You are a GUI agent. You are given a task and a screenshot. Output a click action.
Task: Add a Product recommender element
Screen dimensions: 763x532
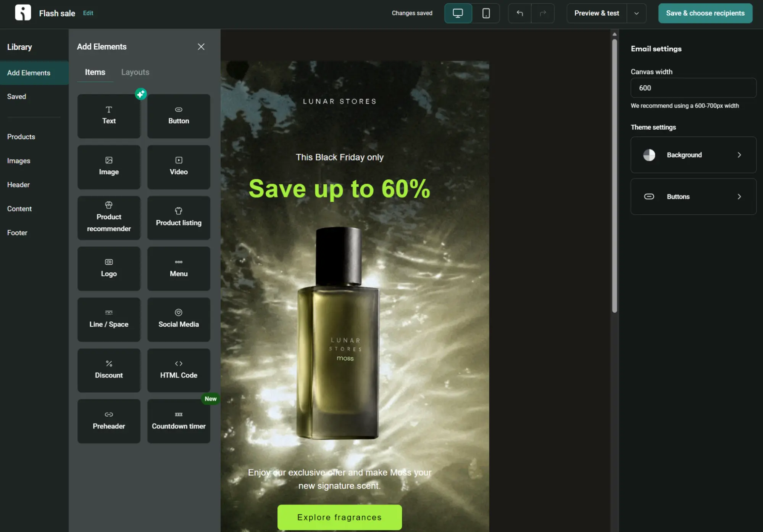(x=109, y=218)
